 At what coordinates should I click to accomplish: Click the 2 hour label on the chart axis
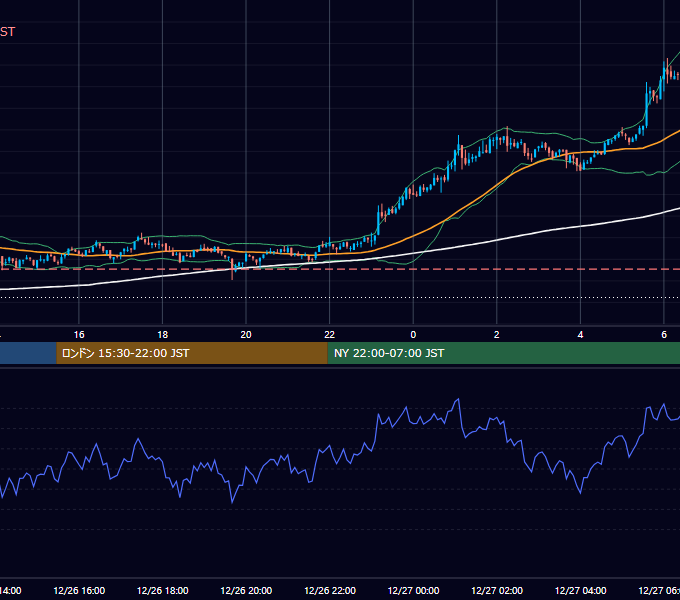pos(497,335)
